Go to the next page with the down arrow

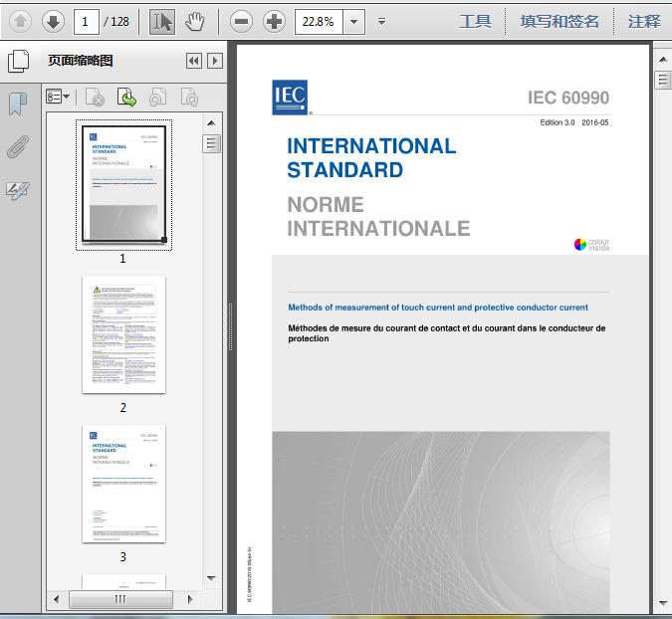(53, 21)
